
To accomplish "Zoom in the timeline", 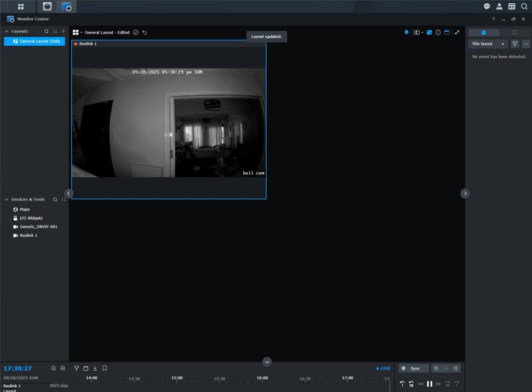I will [63, 368].
